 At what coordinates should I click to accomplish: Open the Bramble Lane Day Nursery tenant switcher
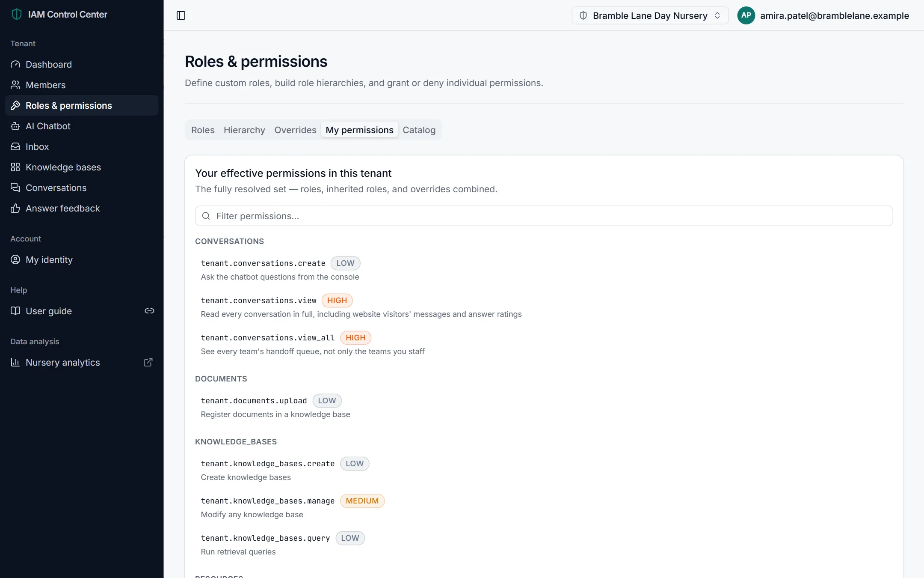(650, 15)
